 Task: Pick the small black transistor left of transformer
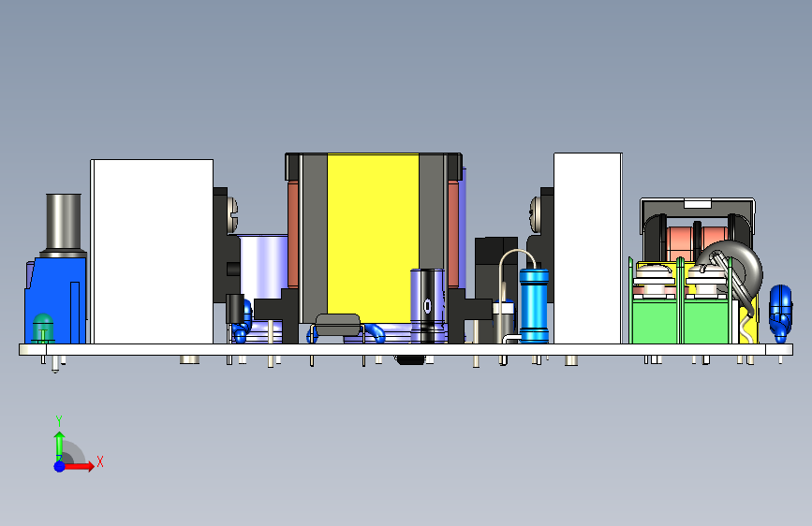pos(234,309)
